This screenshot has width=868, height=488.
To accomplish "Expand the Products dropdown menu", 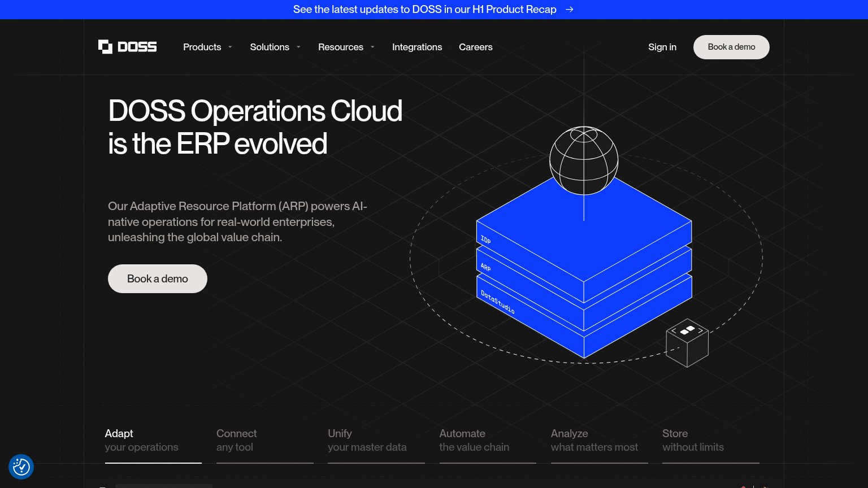I will point(207,47).
